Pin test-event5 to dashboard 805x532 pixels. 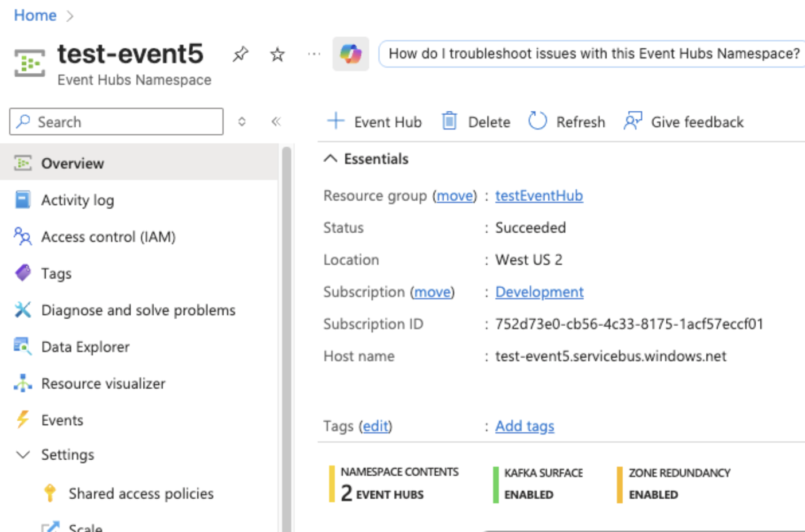[240, 53]
